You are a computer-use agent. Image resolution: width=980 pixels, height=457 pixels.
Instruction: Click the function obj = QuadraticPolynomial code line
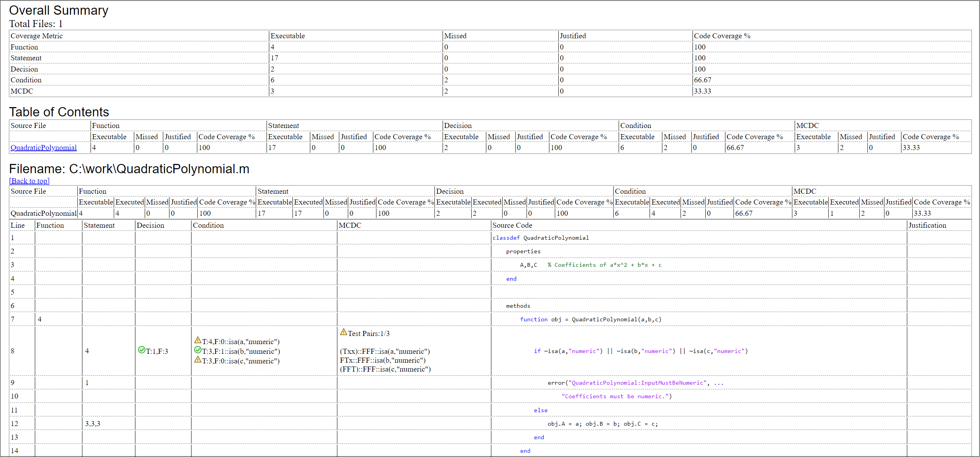click(x=590, y=319)
